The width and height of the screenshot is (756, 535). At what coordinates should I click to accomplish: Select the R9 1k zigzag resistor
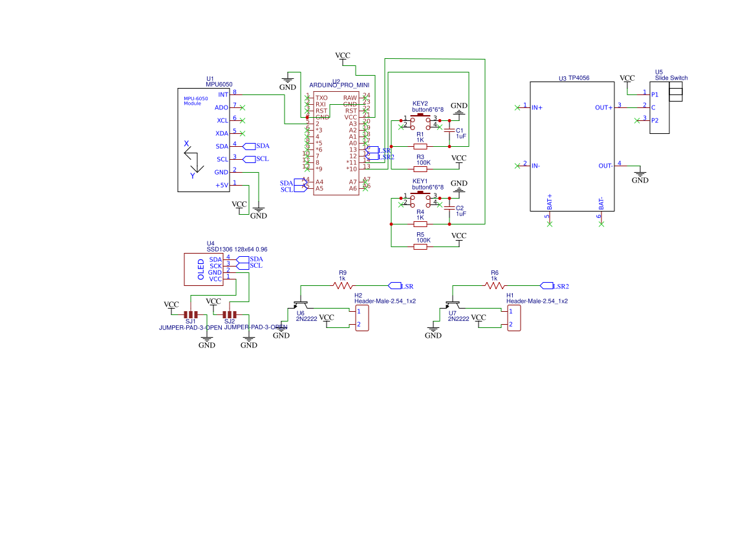pyautogui.click(x=342, y=285)
